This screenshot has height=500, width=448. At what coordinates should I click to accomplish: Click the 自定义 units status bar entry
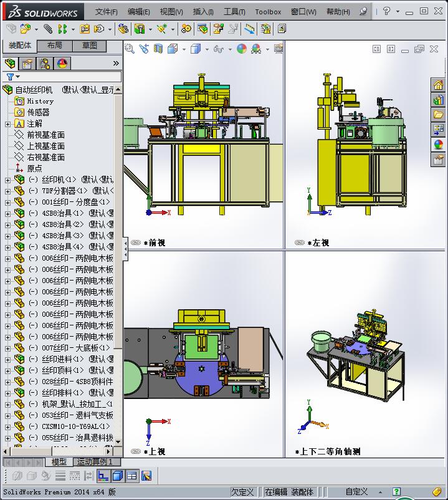(356, 492)
